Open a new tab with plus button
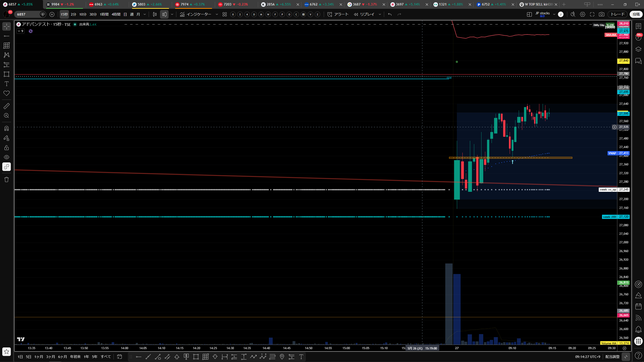This screenshot has height=362, width=644. [564, 4]
